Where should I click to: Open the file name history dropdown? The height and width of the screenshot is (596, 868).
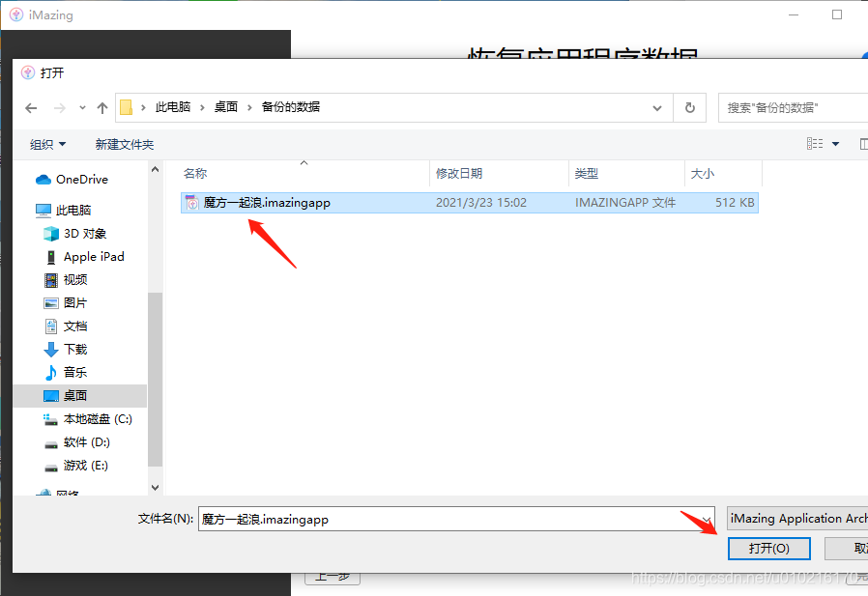(707, 519)
